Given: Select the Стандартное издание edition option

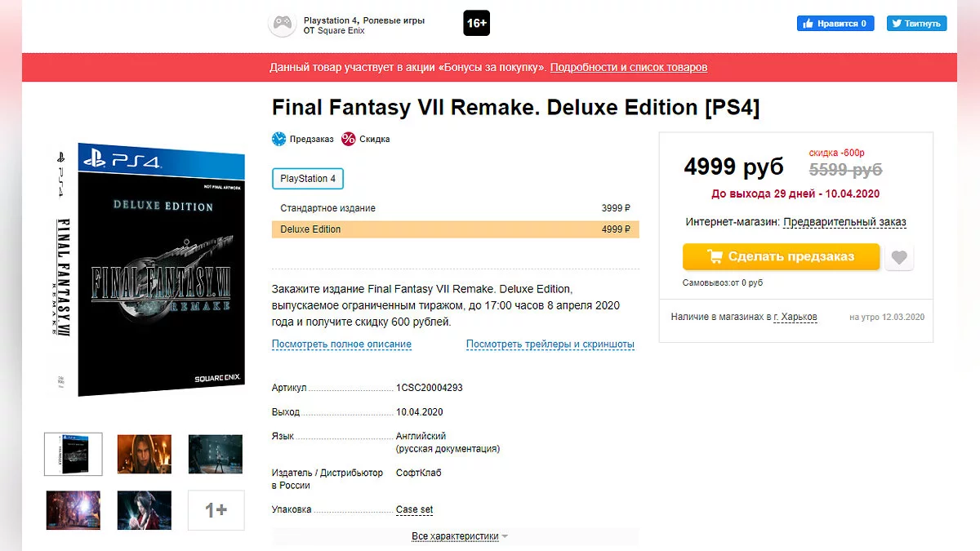Looking at the screenshot, I should [x=455, y=208].
